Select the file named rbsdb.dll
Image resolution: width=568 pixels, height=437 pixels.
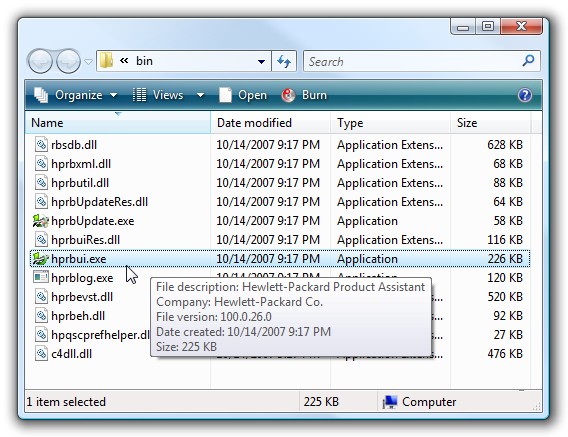74,145
